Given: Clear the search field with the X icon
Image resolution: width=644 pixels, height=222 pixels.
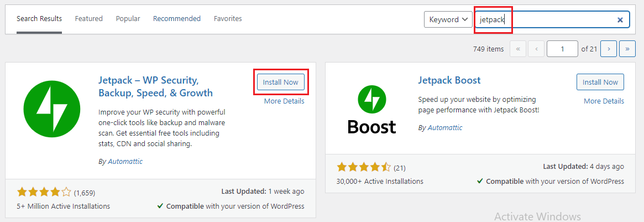Looking at the screenshot, I should [x=620, y=20].
